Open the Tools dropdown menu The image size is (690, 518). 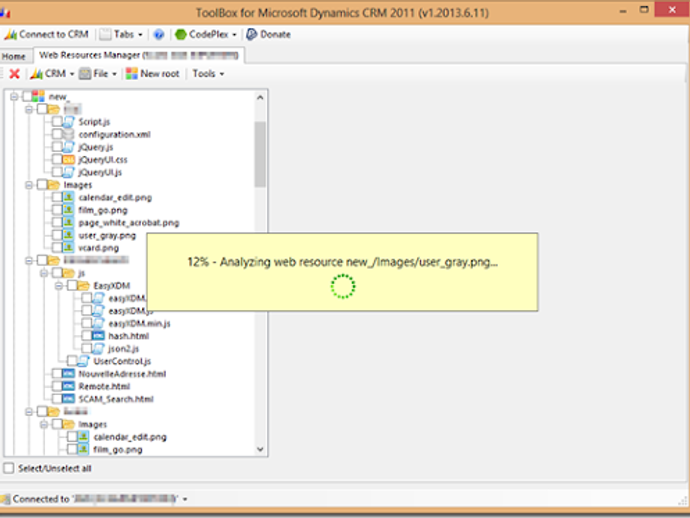point(208,73)
